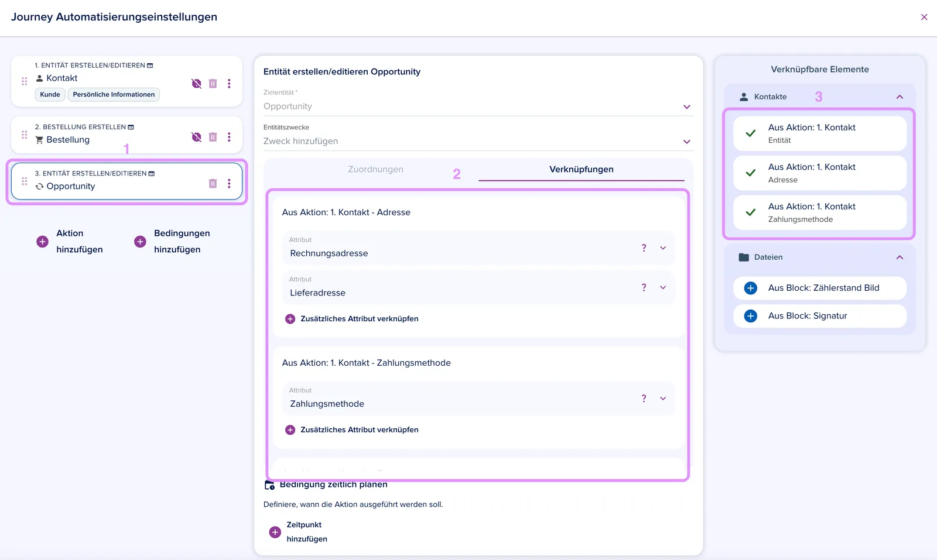Add the Aus Block: Signatur file

tap(820, 316)
